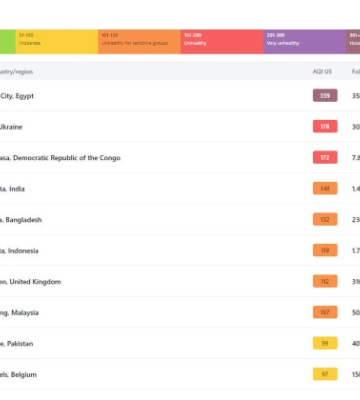The width and height of the screenshot is (360, 400).
Task: Open the Belgium city row
Action: [x=180, y=375]
